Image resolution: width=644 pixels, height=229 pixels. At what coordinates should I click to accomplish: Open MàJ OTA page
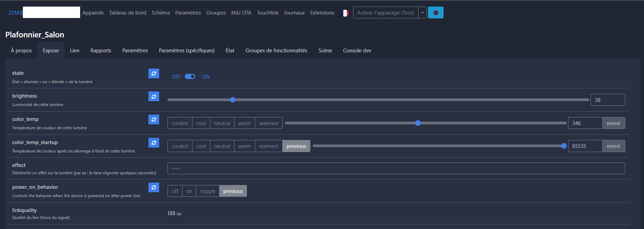[241, 13]
